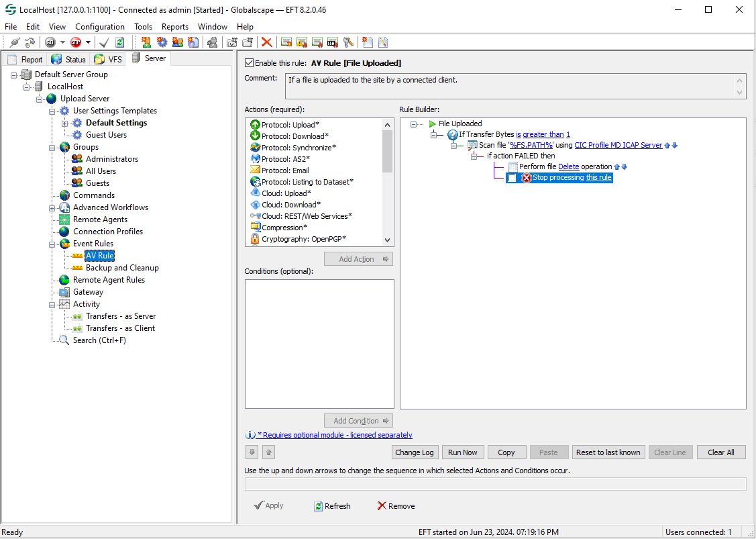Click the magnifier Search tree icon

64,340
